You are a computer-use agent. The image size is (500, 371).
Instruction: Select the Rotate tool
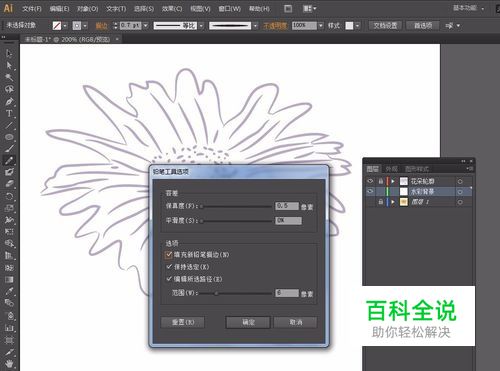(x=9, y=196)
